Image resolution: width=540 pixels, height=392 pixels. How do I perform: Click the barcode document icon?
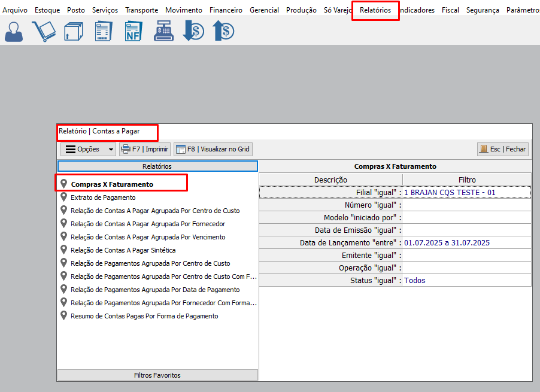tap(103, 31)
